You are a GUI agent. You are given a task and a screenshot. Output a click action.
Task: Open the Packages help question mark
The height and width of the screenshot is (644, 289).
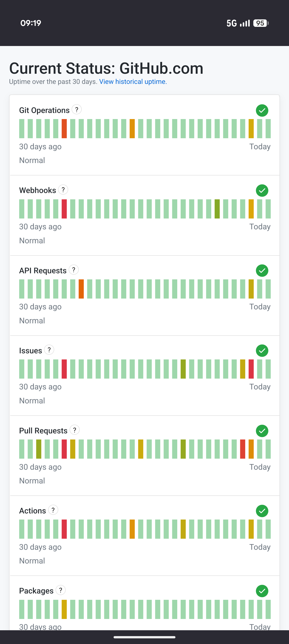61,590
